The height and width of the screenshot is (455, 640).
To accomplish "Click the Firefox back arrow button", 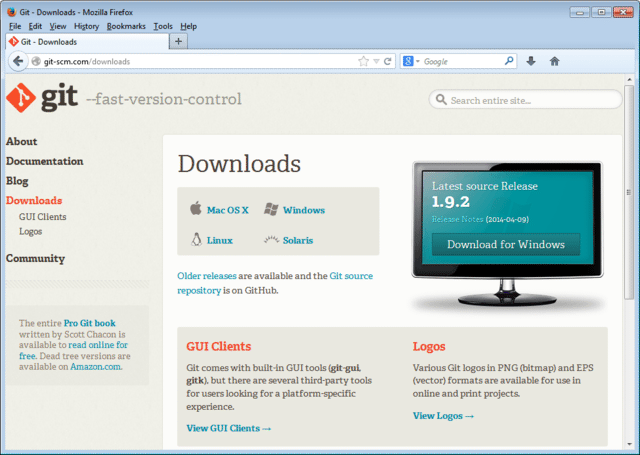I will pos(18,62).
